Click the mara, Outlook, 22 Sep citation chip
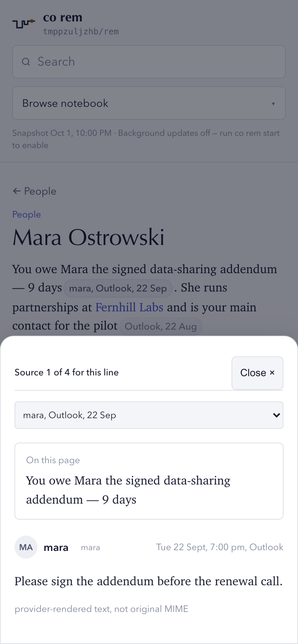The width and height of the screenshot is (298, 644). (x=118, y=288)
